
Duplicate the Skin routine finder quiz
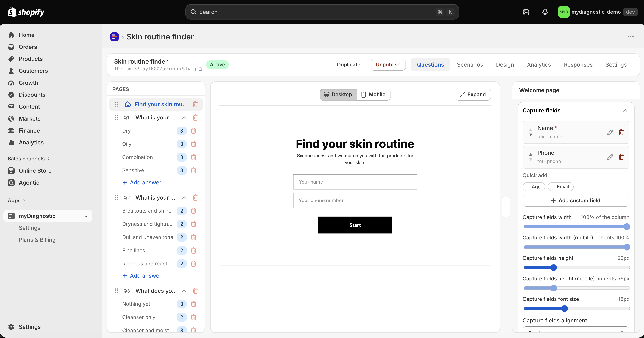click(x=348, y=65)
